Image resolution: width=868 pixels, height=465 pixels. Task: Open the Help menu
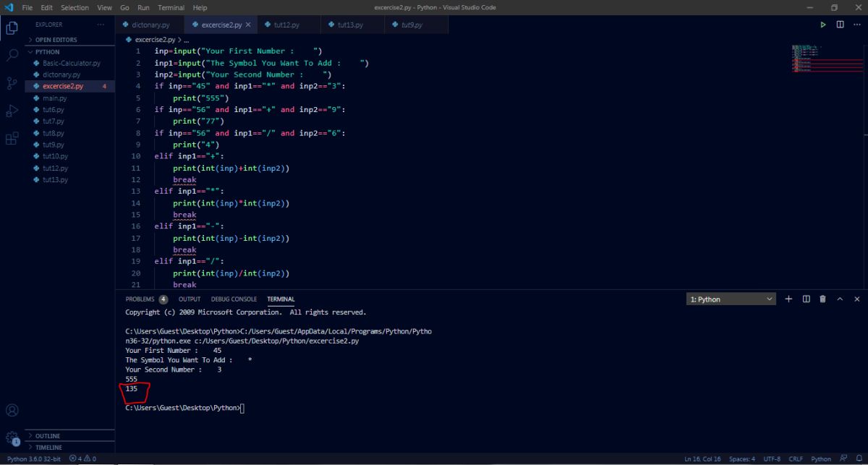point(200,7)
